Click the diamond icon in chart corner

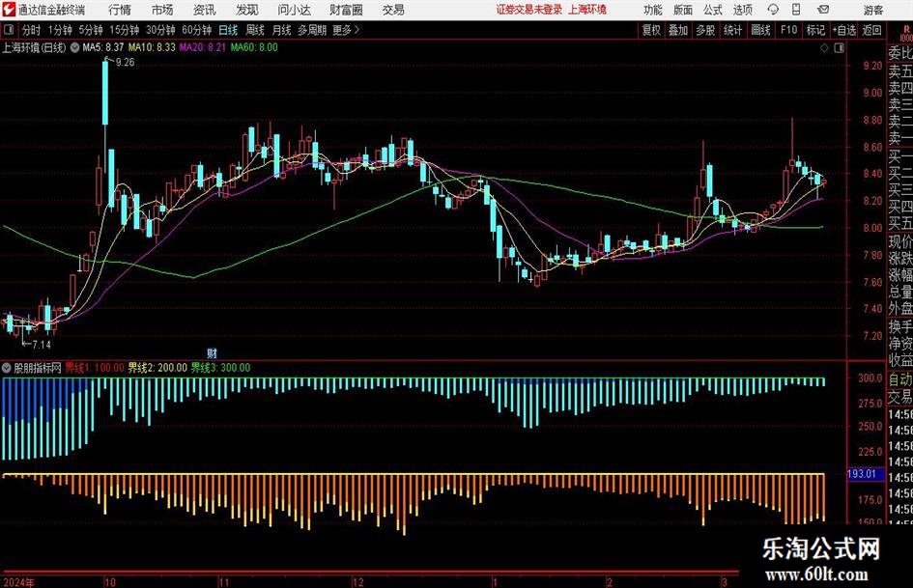(x=824, y=47)
